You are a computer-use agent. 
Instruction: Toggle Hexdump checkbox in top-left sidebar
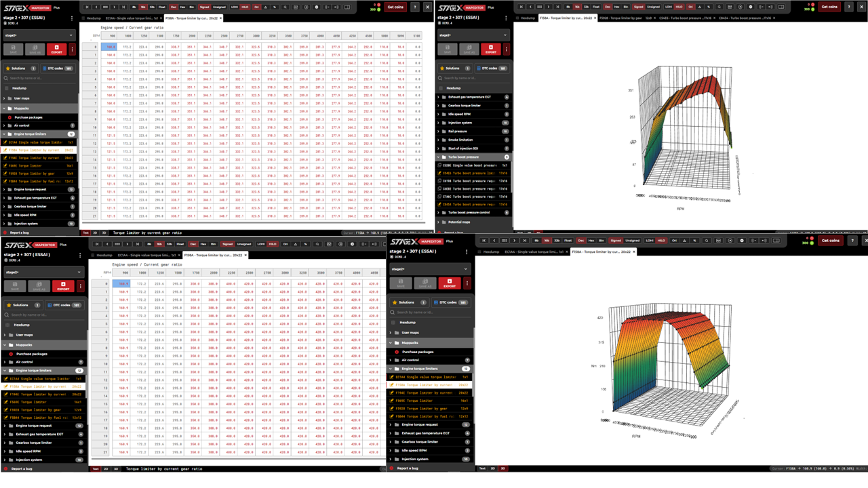[x=7, y=88]
